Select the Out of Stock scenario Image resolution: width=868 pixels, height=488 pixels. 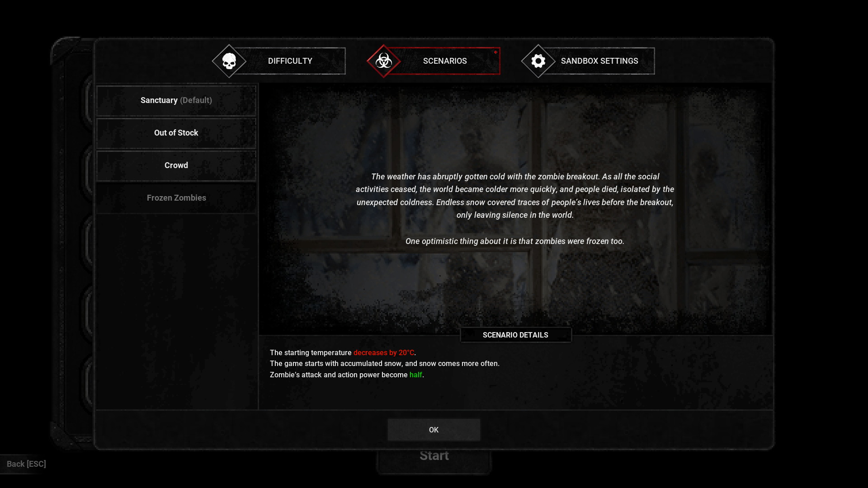pos(176,132)
